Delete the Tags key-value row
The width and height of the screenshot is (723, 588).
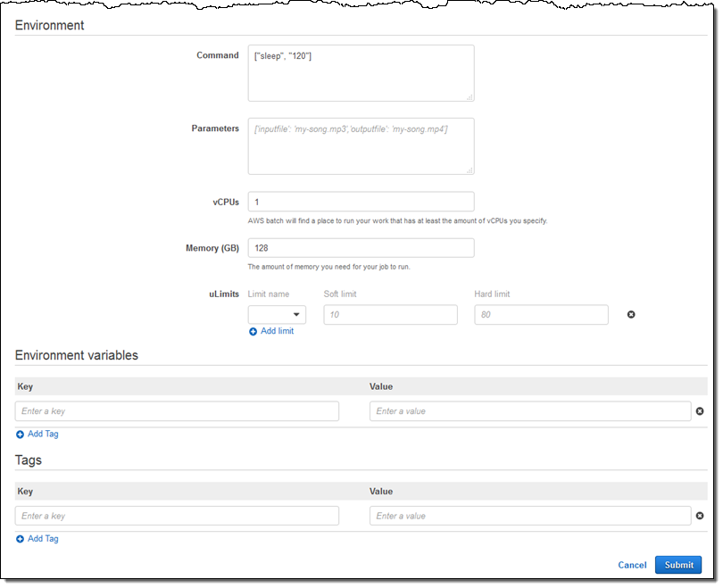coord(700,516)
